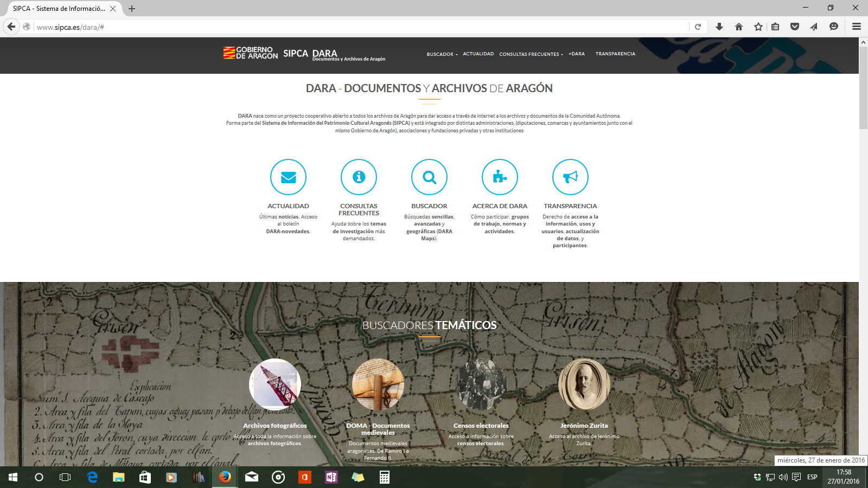Open the Action Center notifications icon
Screen dimensions: 868x488
pos(796,477)
